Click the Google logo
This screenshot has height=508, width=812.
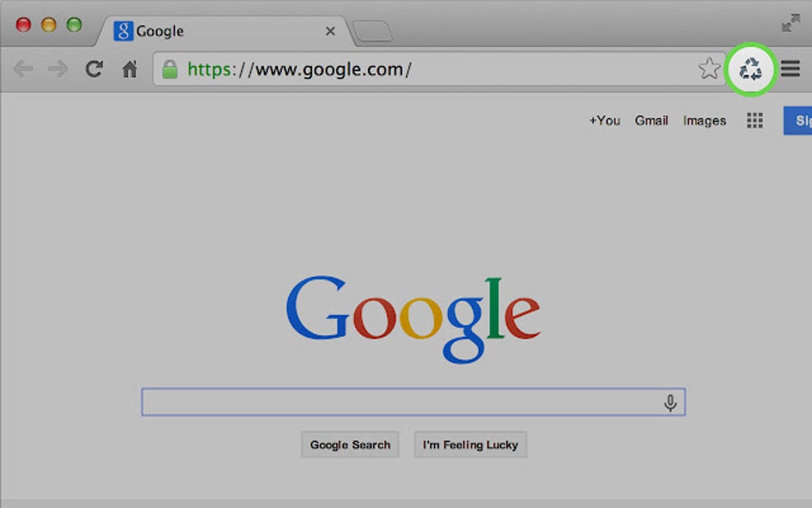tap(413, 319)
